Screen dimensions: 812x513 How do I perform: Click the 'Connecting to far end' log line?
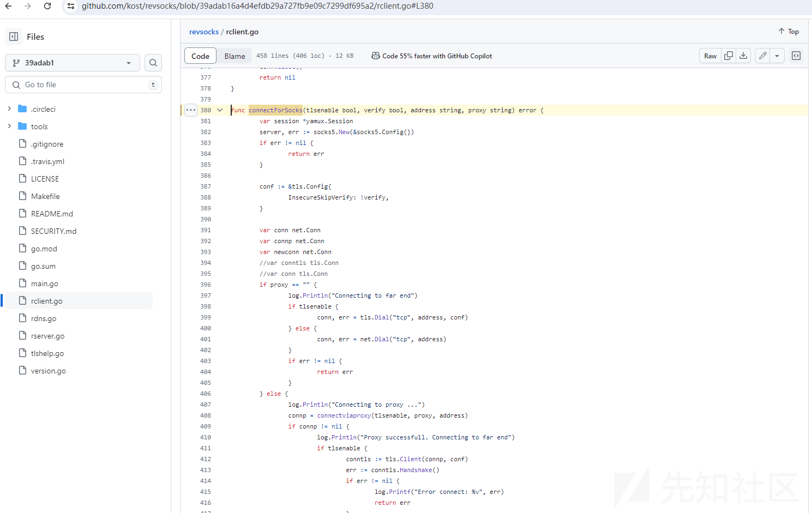353,295
